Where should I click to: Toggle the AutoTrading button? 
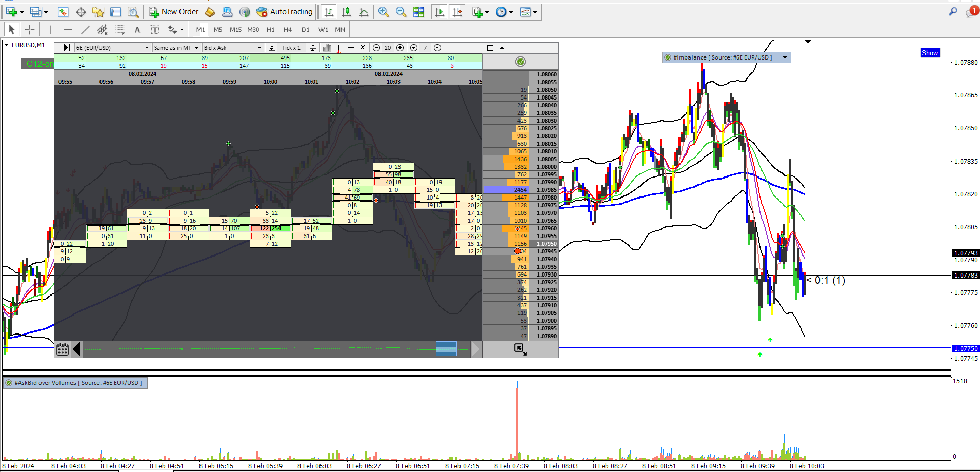285,12
